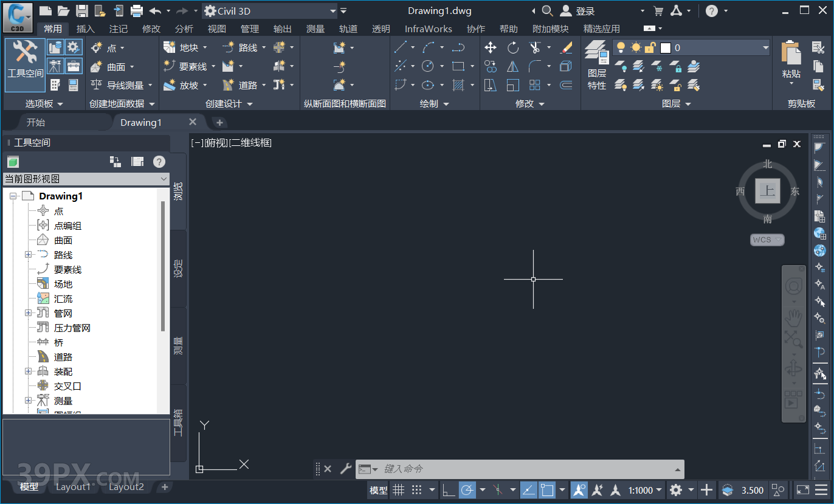This screenshot has width=834, height=504.
Task: Toggle the drawing grid display in status bar
Action: click(399, 490)
